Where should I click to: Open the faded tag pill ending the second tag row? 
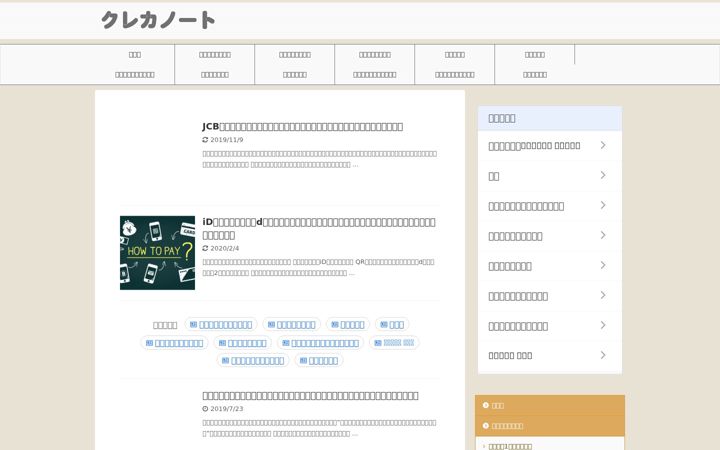tap(394, 343)
